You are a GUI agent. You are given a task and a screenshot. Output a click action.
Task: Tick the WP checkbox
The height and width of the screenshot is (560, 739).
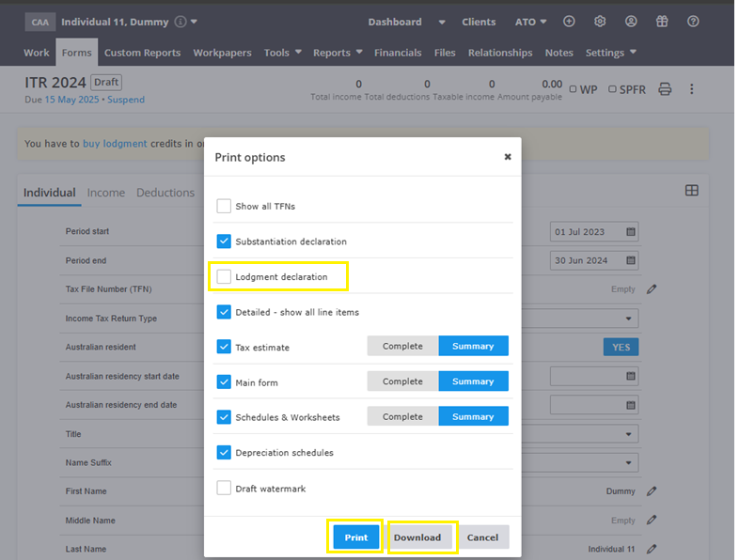click(573, 89)
